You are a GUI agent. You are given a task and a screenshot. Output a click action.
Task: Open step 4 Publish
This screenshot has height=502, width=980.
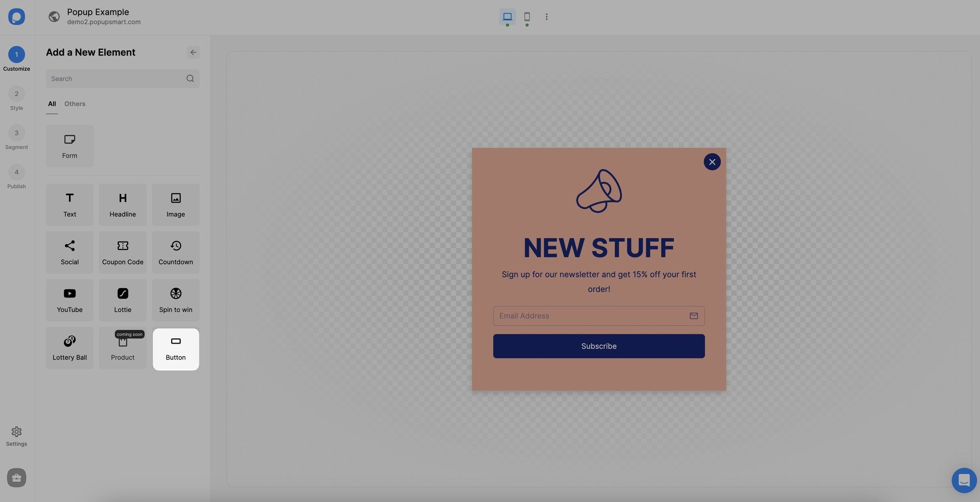pos(16,172)
